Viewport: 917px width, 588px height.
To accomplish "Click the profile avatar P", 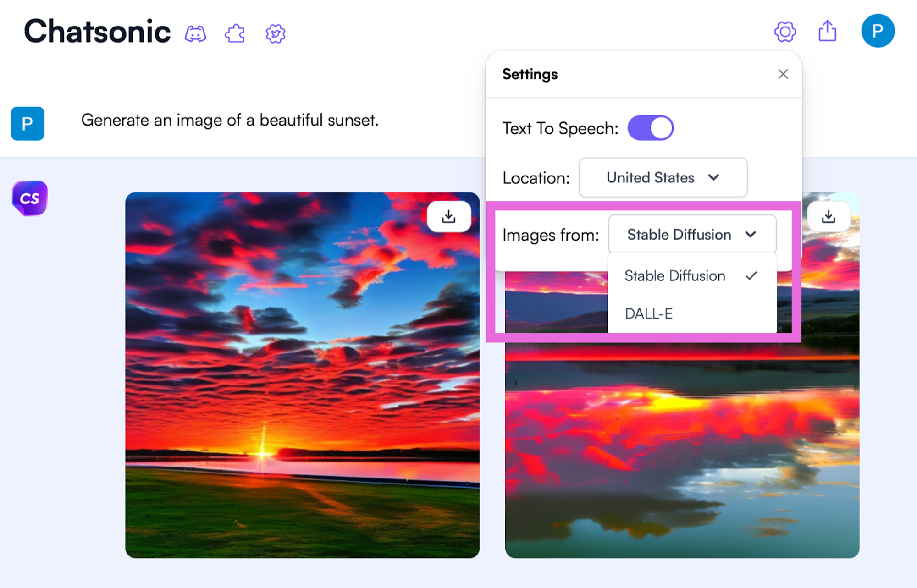I will [x=878, y=30].
